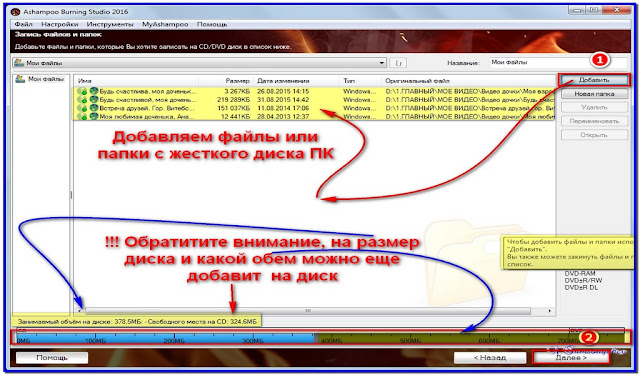Screen dimensions: 640x375
Task: Click the size value 3 267КБ
Action: 237,91
